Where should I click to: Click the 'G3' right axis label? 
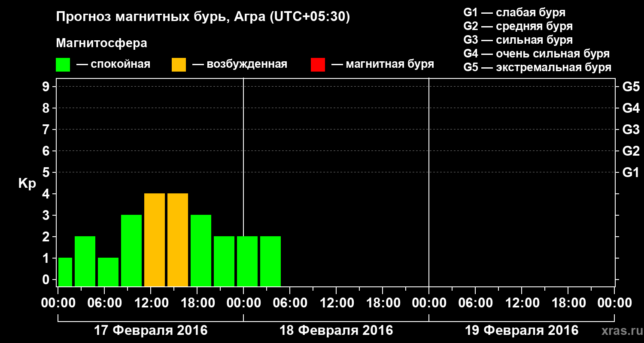pos(631,130)
